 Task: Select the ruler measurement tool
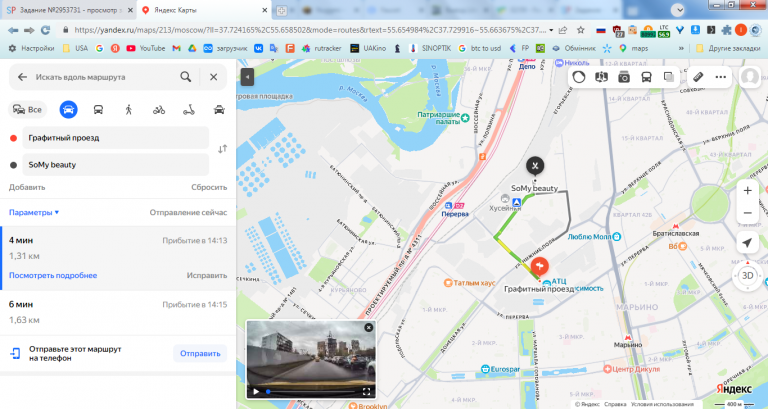(698, 77)
